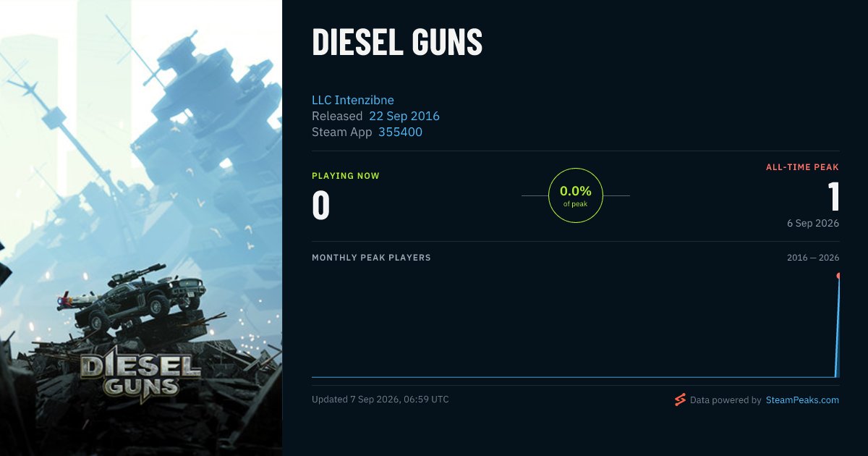Select the DIESEL GUNS title heading

pyautogui.click(x=397, y=42)
